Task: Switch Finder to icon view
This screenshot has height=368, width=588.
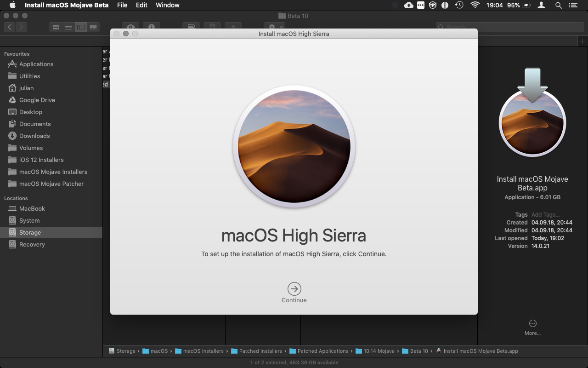Action: pos(56,27)
